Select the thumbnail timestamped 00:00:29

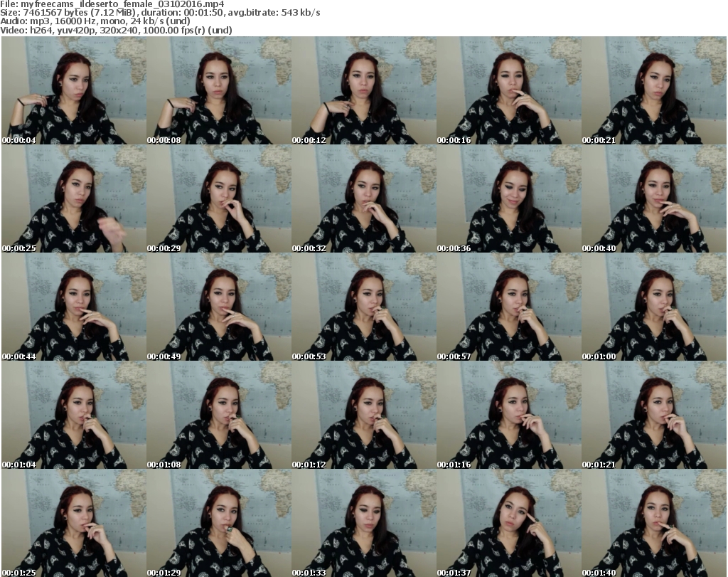pos(219,198)
